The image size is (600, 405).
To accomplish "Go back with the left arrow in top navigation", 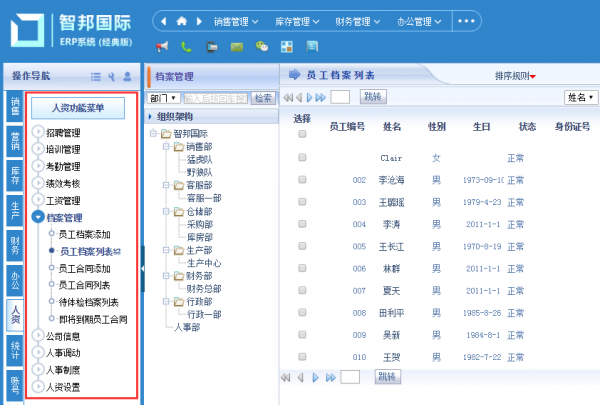I will click(x=164, y=21).
